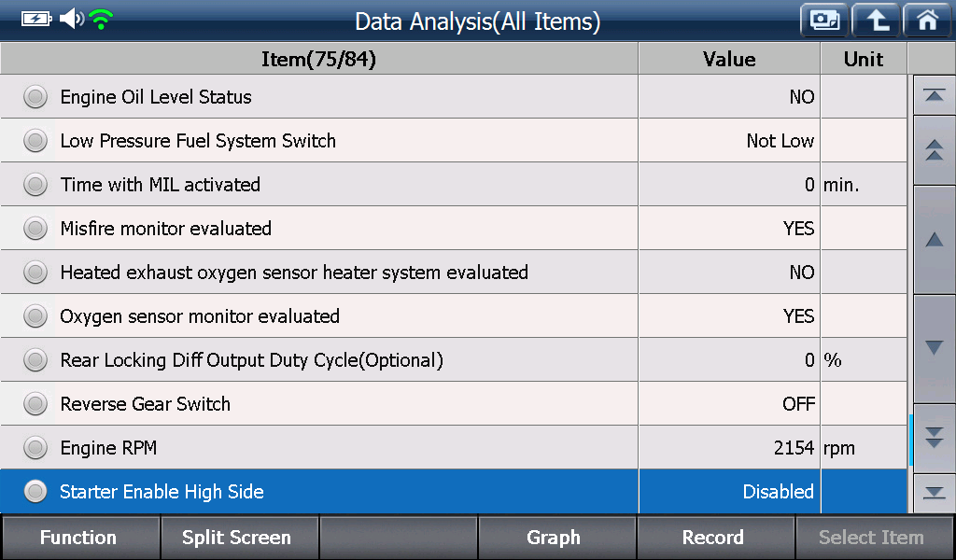The image size is (956, 560).
Task: Select Engine Oil Level Status radio button
Action: tap(35, 97)
